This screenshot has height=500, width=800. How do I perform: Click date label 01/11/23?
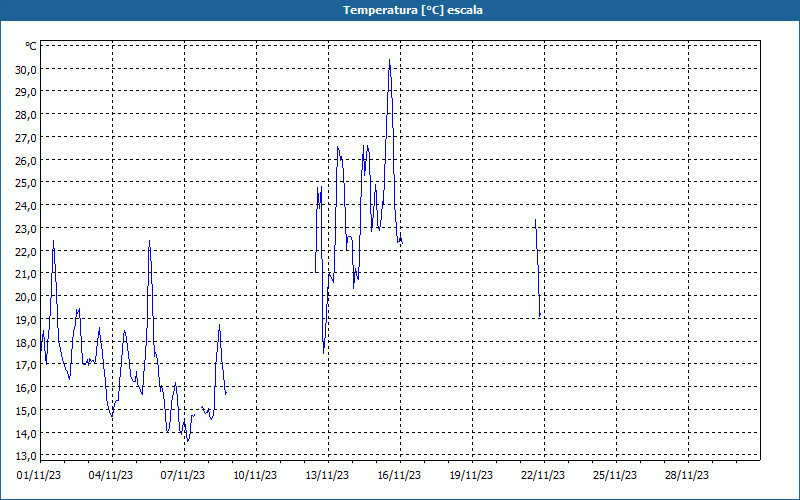[39, 475]
